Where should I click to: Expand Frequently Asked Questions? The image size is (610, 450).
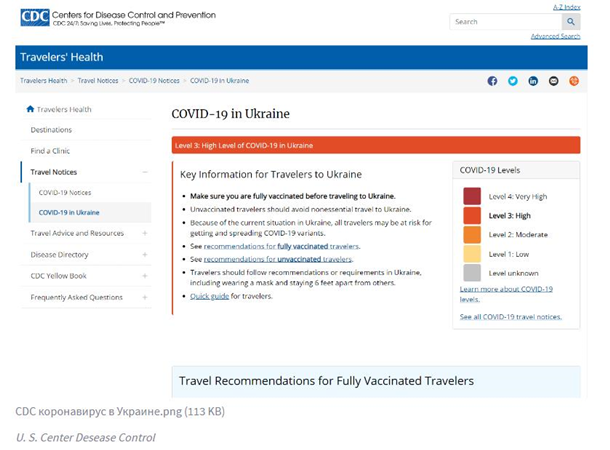click(x=145, y=297)
